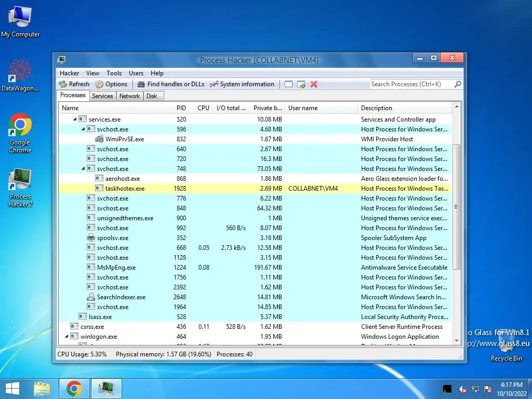Click the scrollbar up arrow
Image resolution: width=532 pixels, height=399 pixels.
click(x=457, y=107)
